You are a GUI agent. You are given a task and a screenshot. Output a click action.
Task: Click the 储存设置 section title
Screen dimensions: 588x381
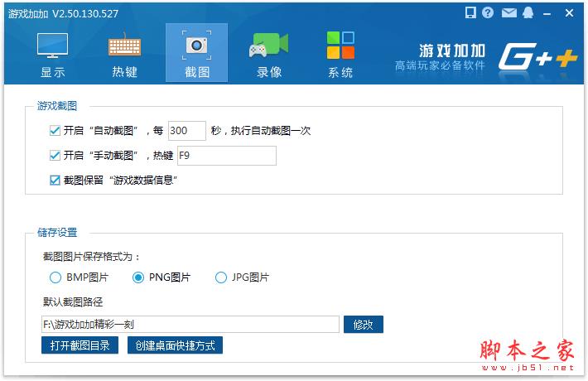57,233
